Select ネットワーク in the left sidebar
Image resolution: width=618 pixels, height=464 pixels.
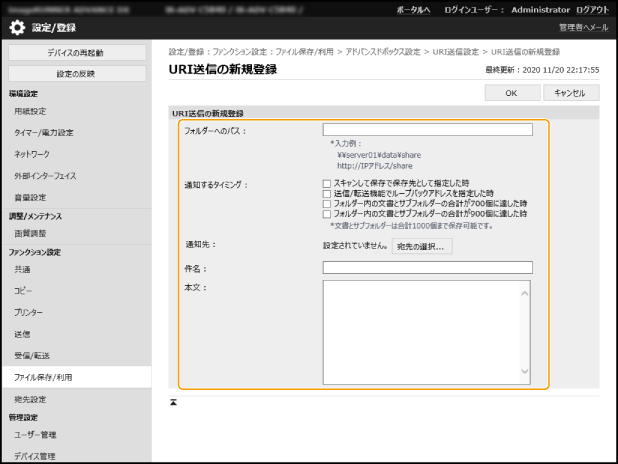pos(32,154)
